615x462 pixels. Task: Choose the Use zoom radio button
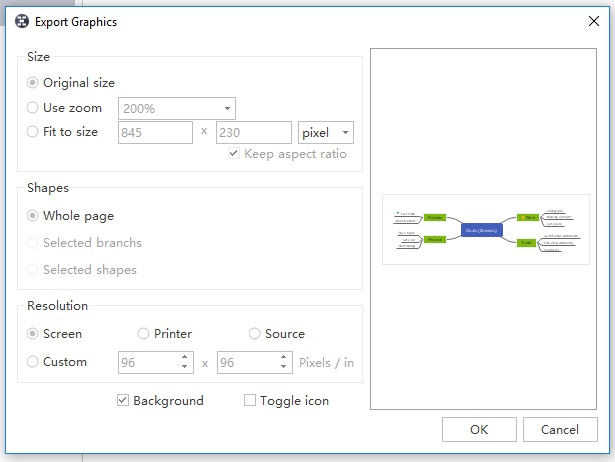click(34, 107)
